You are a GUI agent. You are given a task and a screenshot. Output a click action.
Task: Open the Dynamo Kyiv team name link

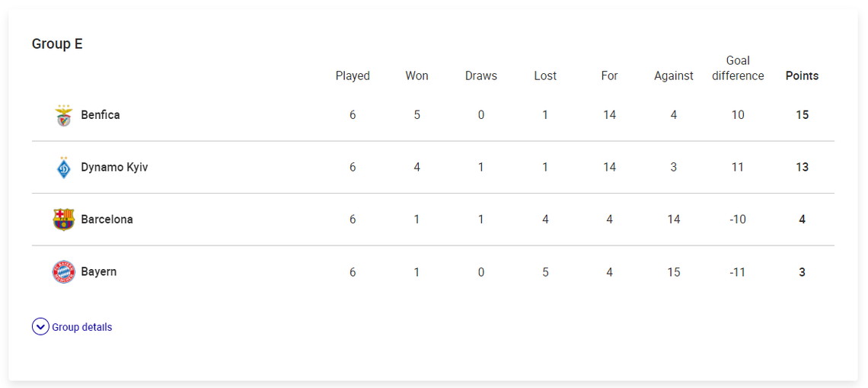[114, 168]
